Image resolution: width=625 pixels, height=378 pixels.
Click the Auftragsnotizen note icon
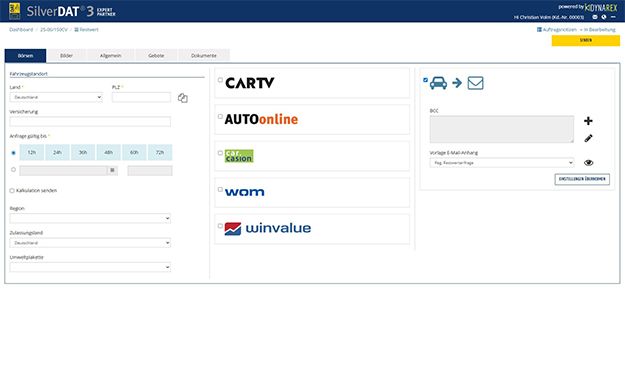click(x=539, y=30)
